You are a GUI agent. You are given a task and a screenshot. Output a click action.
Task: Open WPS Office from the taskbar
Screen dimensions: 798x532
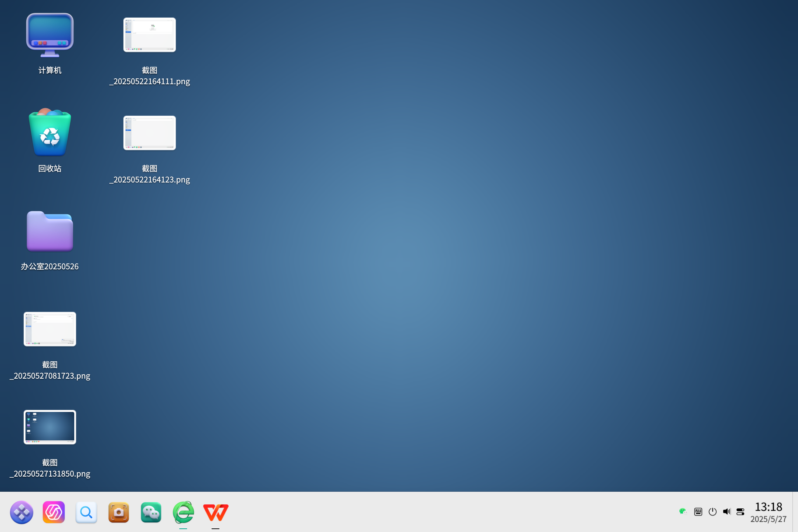click(x=216, y=512)
